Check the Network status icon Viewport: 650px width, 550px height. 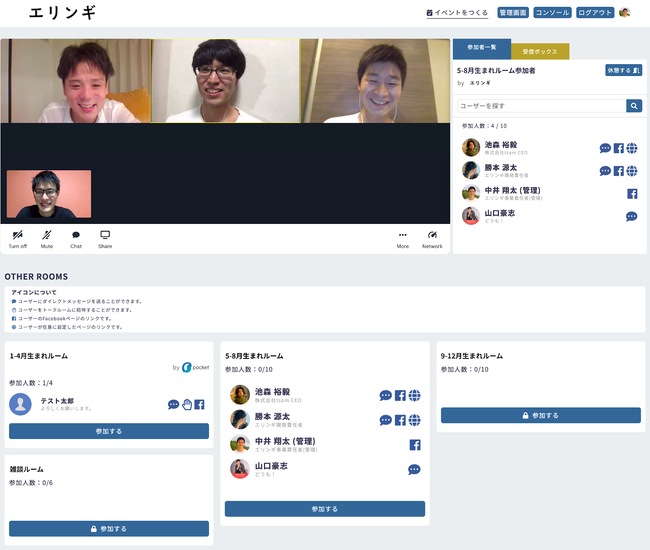click(432, 236)
